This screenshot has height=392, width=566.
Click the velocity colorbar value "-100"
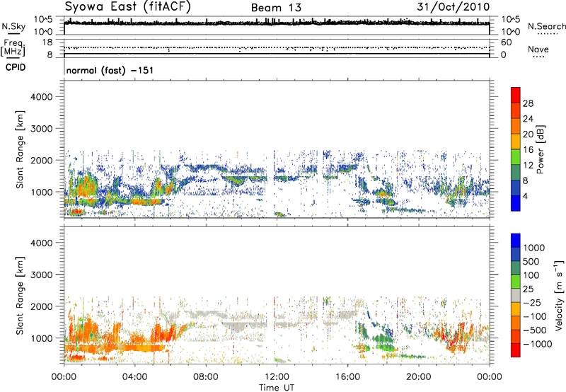tap(535, 316)
